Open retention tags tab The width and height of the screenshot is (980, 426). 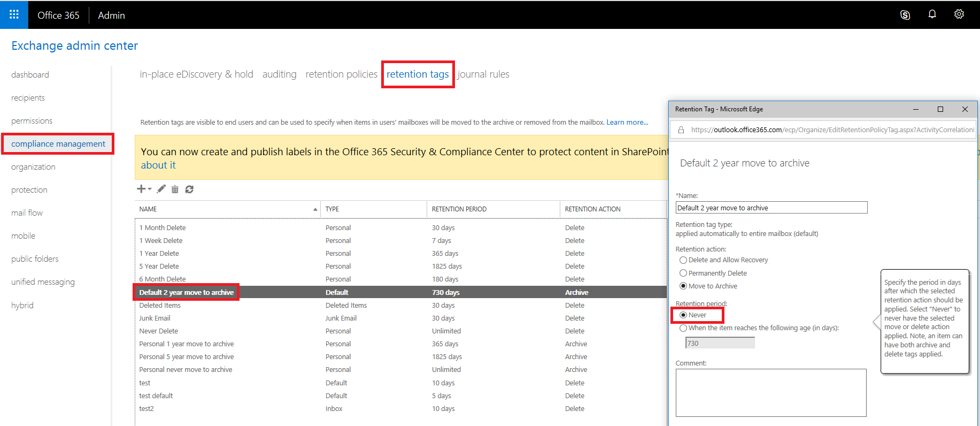coord(418,74)
